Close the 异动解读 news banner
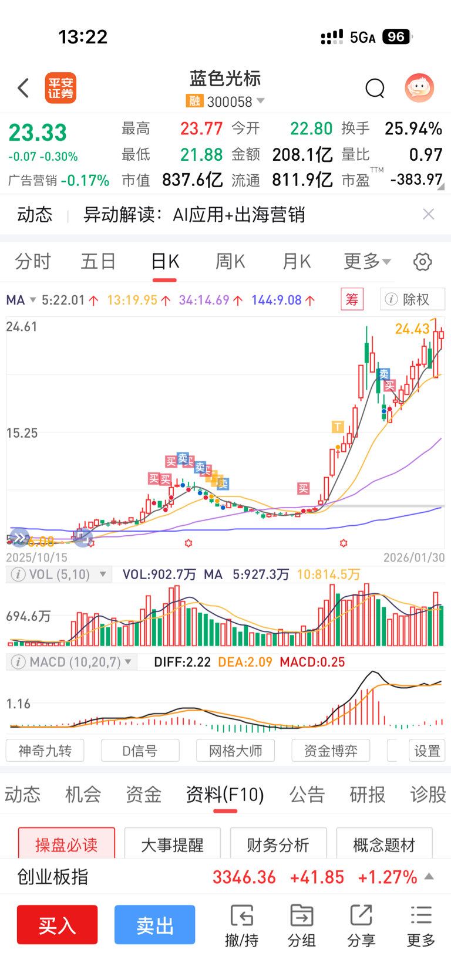The height and width of the screenshot is (980, 451). [x=429, y=214]
